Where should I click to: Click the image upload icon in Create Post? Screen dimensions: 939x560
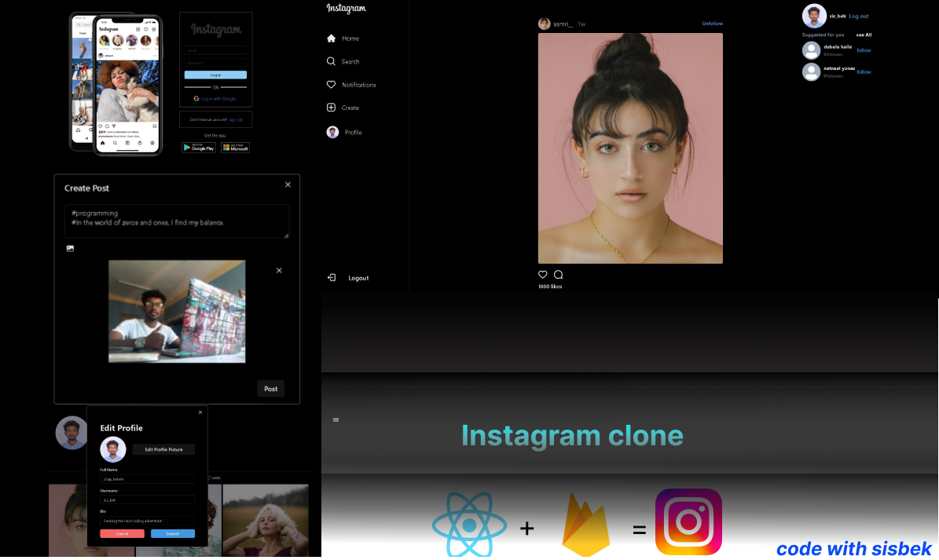[x=70, y=248]
